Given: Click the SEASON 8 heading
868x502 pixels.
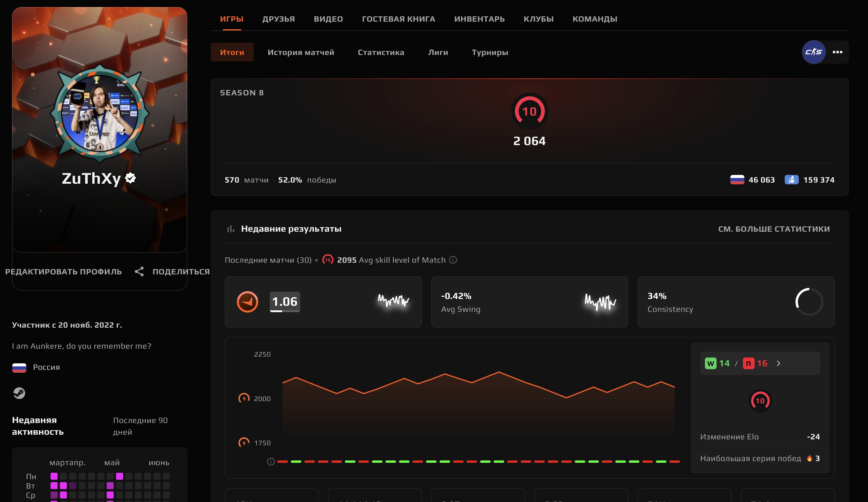Looking at the screenshot, I should pos(242,92).
